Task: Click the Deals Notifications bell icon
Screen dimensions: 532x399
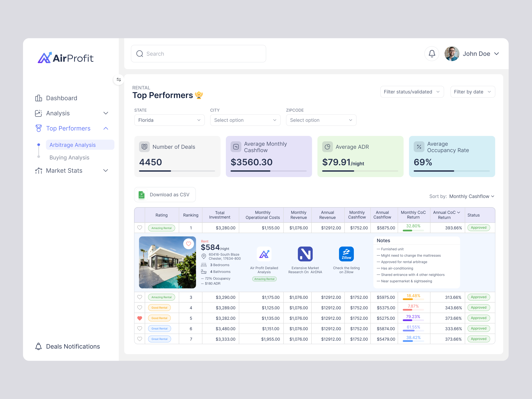Action: (38, 346)
